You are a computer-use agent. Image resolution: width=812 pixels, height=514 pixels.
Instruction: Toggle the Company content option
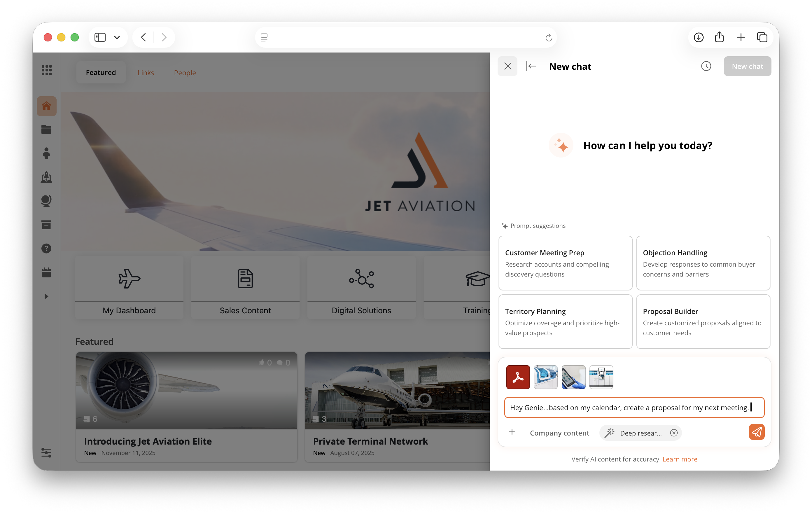[x=559, y=433]
